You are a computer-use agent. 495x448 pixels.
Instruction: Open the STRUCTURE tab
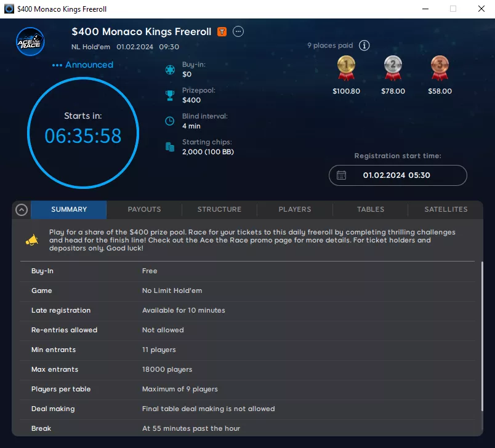219,209
